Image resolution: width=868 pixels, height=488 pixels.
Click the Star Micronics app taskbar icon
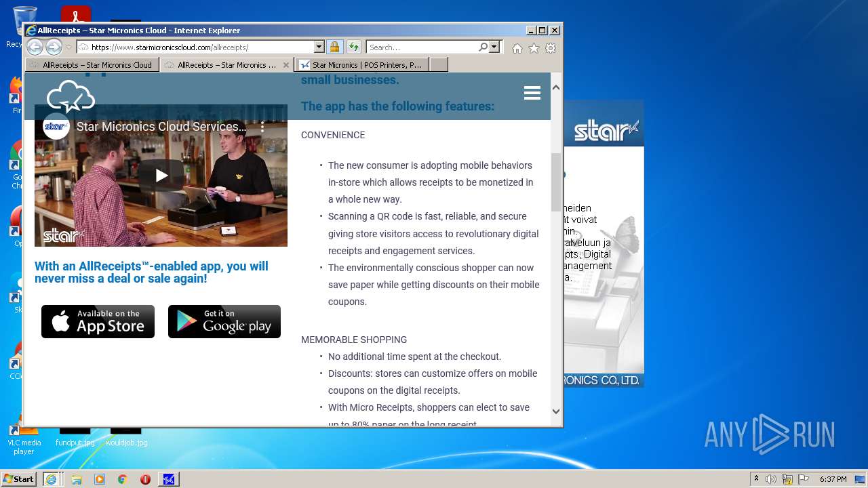[169, 479]
